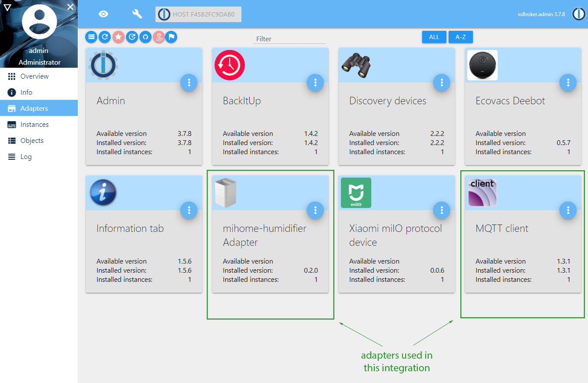588x383 pixels.
Task: Click MQTT client available version 1.3.1
Action: click(x=563, y=261)
